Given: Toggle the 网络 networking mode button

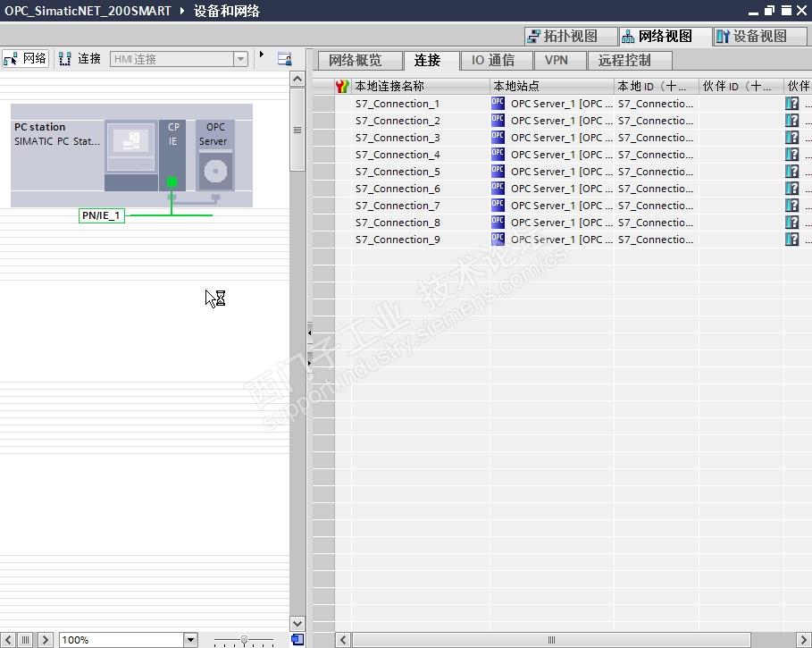Looking at the screenshot, I should pos(25,58).
